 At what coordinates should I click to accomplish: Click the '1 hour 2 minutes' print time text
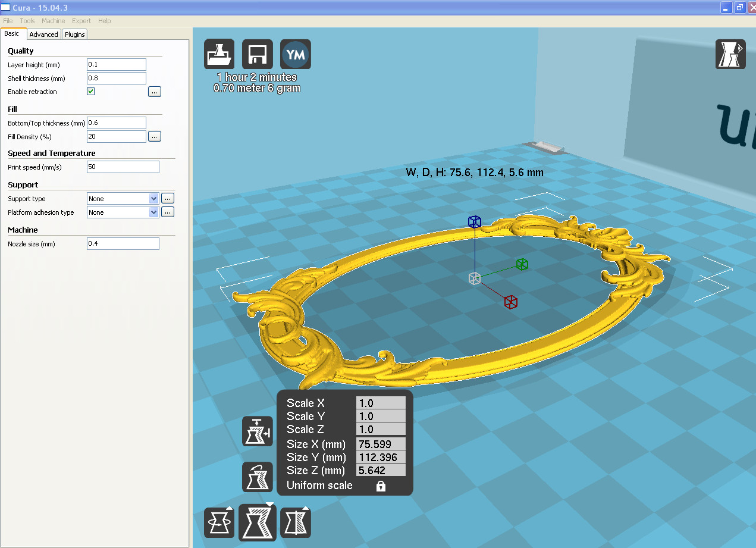click(257, 77)
